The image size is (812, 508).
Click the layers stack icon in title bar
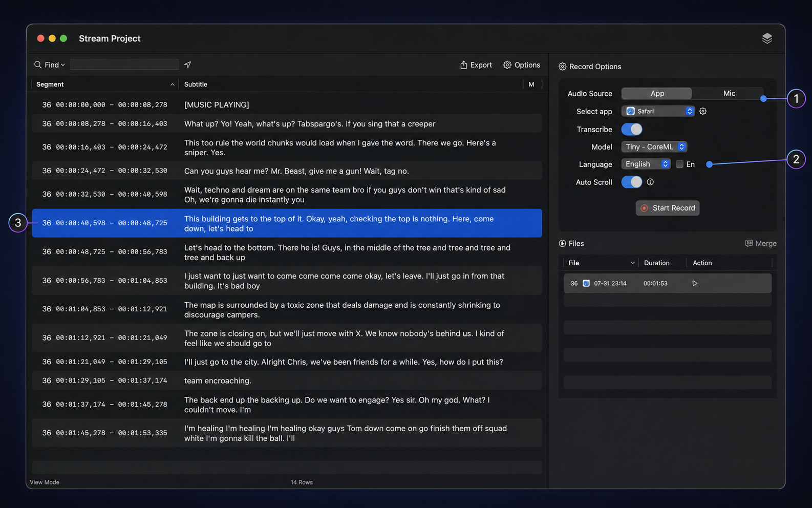click(x=766, y=38)
